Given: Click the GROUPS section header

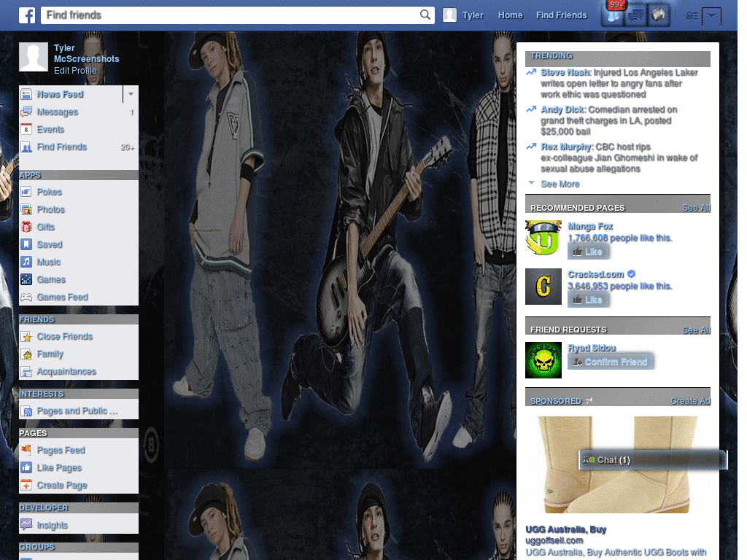Looking at the screenshot, I should [x=36, y=547].
